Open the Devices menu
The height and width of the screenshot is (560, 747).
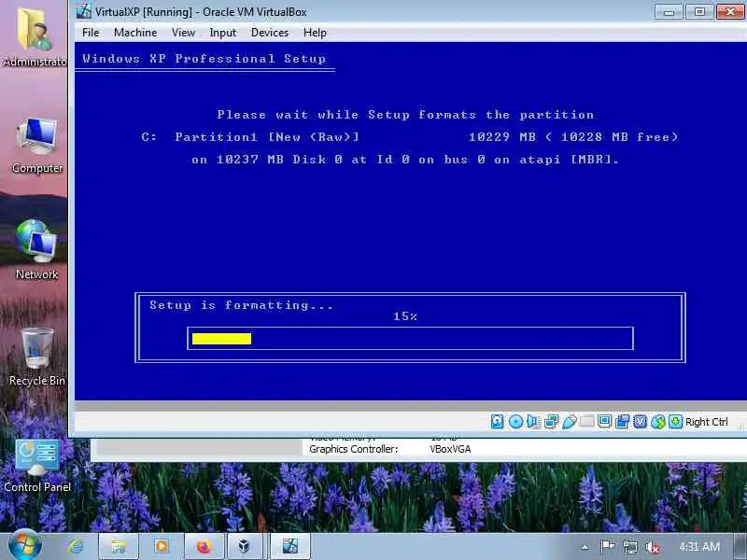270,33
